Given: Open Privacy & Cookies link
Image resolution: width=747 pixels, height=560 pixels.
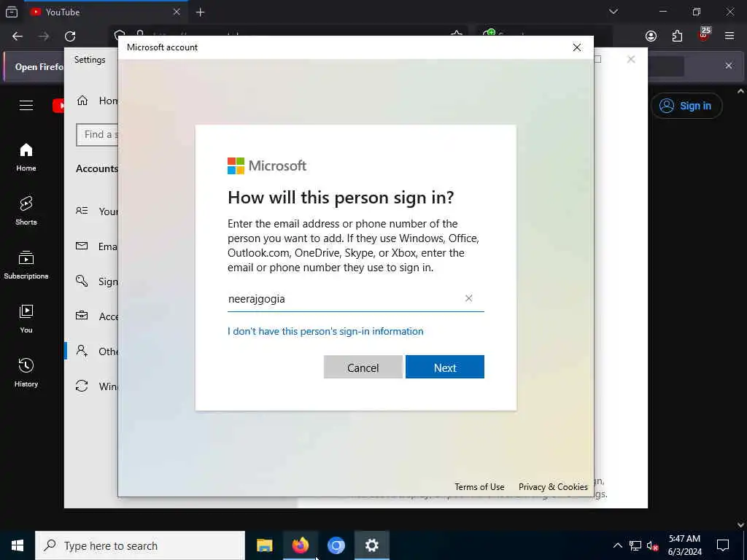Looking at the screenshot, I should point(553,486).
